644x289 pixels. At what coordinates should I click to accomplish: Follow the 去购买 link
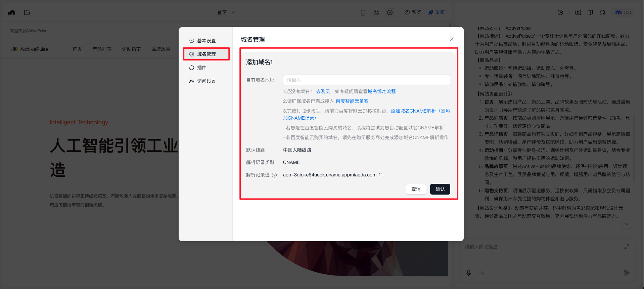(x=323, y=91)
